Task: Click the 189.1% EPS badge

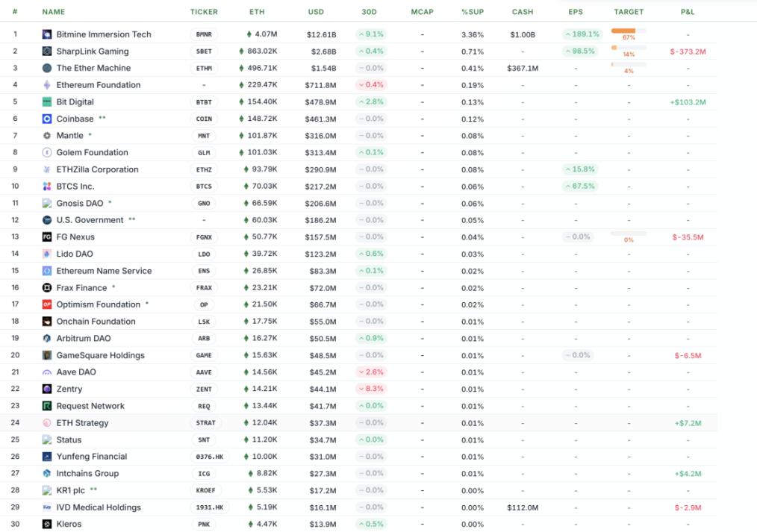Action: pos(582,34)
